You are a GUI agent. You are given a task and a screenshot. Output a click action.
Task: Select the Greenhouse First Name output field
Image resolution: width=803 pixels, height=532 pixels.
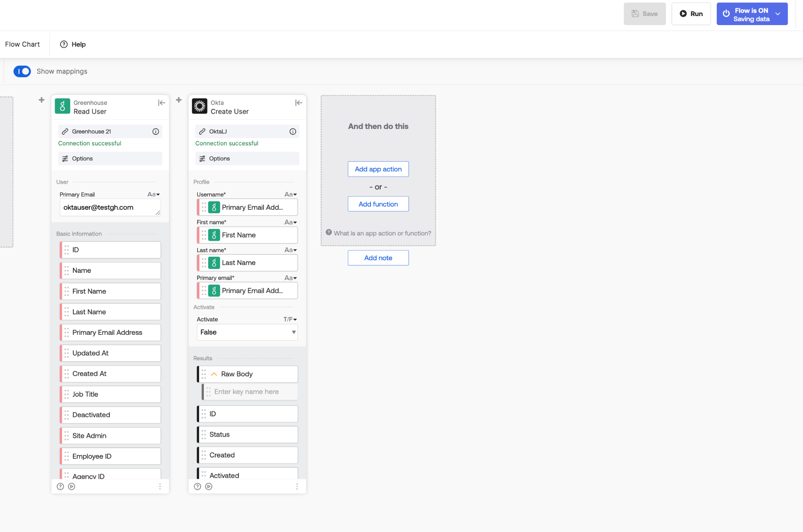coord(110,291)
